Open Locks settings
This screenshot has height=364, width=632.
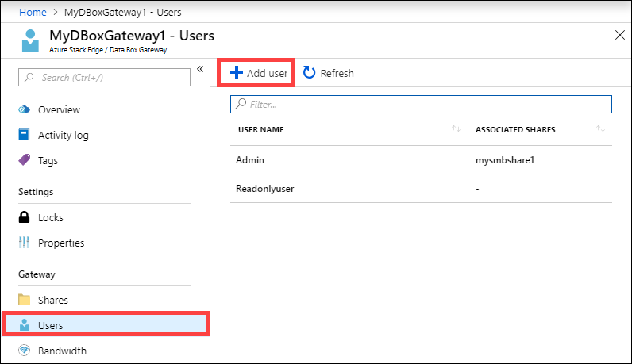pos(51,218)
